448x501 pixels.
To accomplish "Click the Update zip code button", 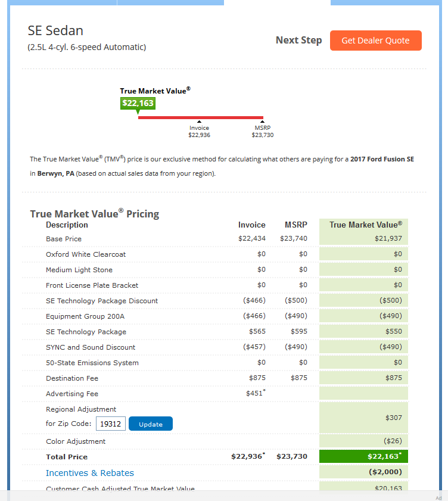I will [151, 424].
